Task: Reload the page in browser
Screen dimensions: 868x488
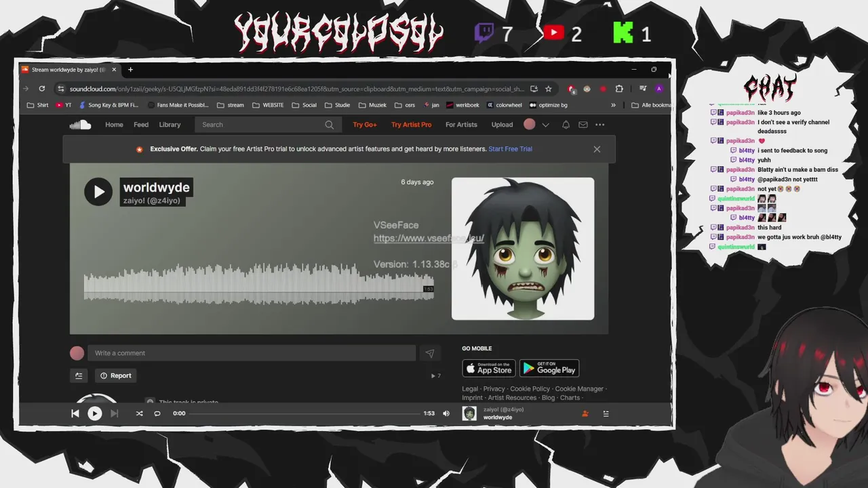Action: pos(41,89)
